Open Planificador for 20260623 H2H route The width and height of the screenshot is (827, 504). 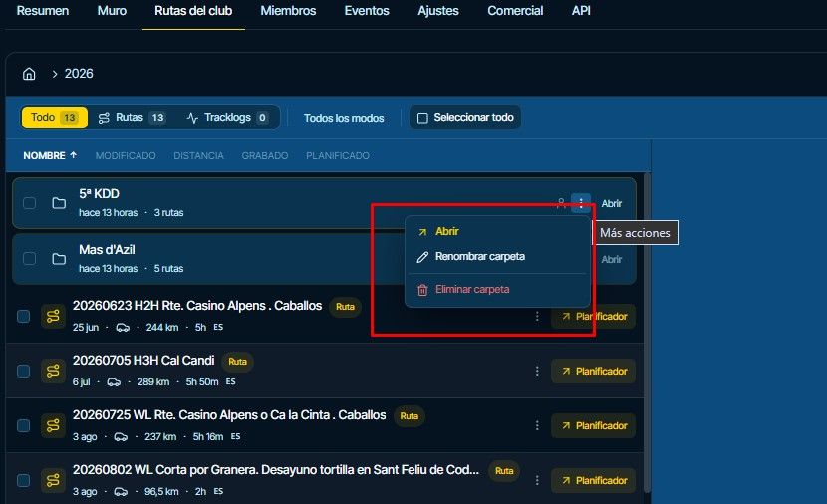594,317
